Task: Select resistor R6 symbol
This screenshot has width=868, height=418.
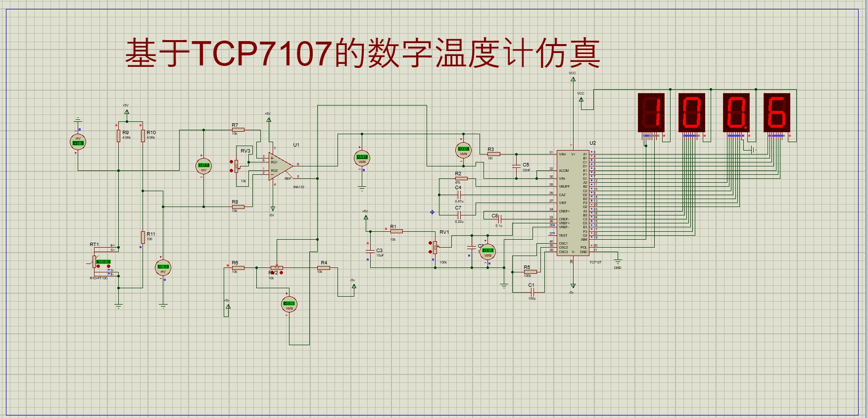Action: (238, 267)
